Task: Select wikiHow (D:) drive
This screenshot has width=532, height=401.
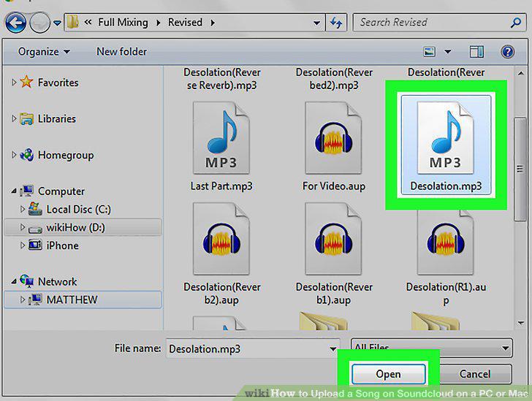Action: click(75, 227)
